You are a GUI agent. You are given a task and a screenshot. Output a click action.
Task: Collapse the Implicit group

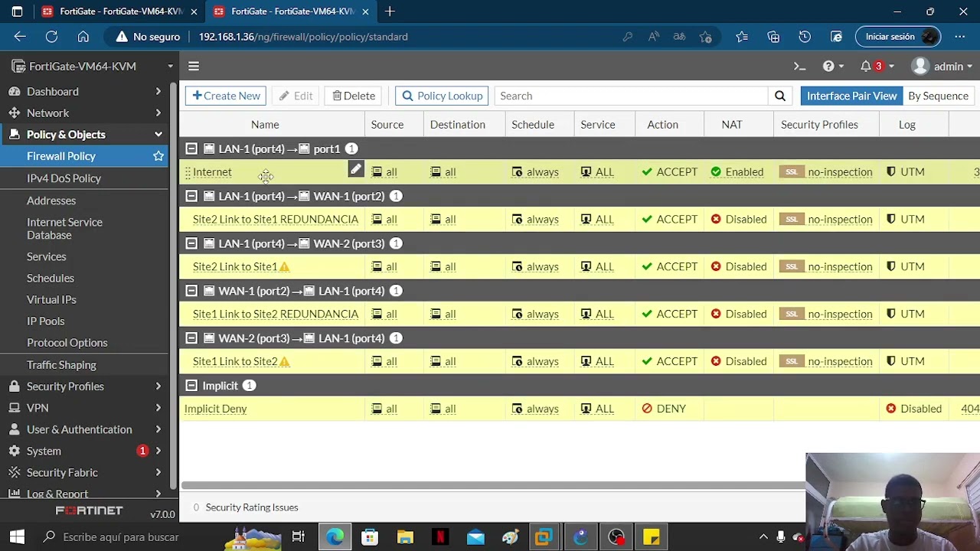(x=191, y=386)
